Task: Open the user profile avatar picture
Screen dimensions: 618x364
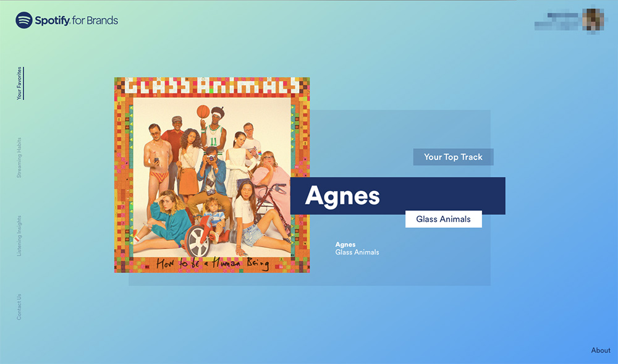Action: [x=593, y=19]
